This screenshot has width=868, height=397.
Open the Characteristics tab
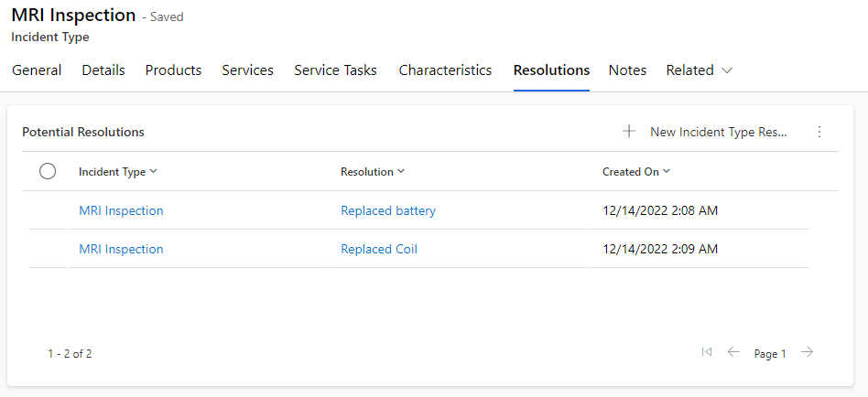click(x=445, y=70)
